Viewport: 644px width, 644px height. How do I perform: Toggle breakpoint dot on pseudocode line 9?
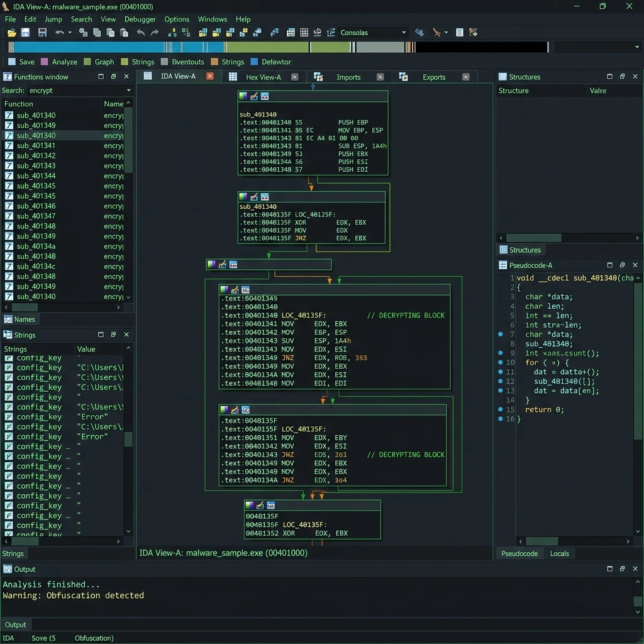pos(500,353)
